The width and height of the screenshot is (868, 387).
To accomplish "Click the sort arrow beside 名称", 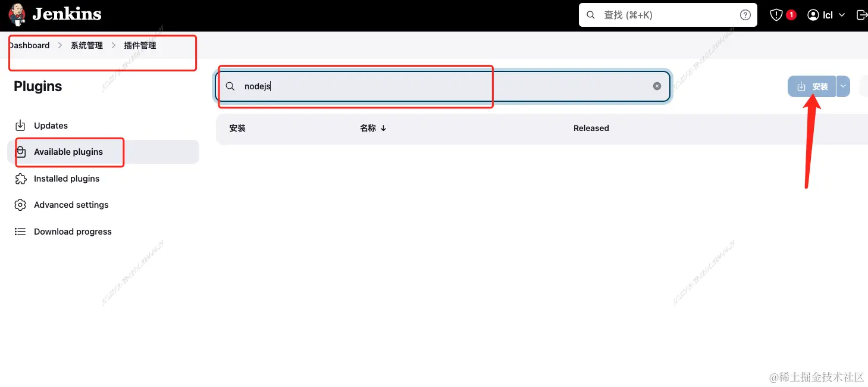I will (383, 128).
